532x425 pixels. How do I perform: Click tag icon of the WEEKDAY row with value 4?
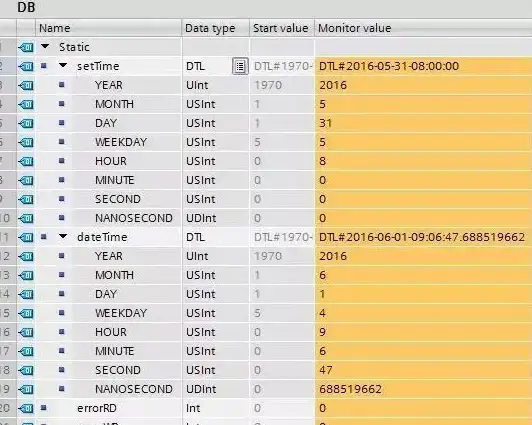tap(26, 313)
